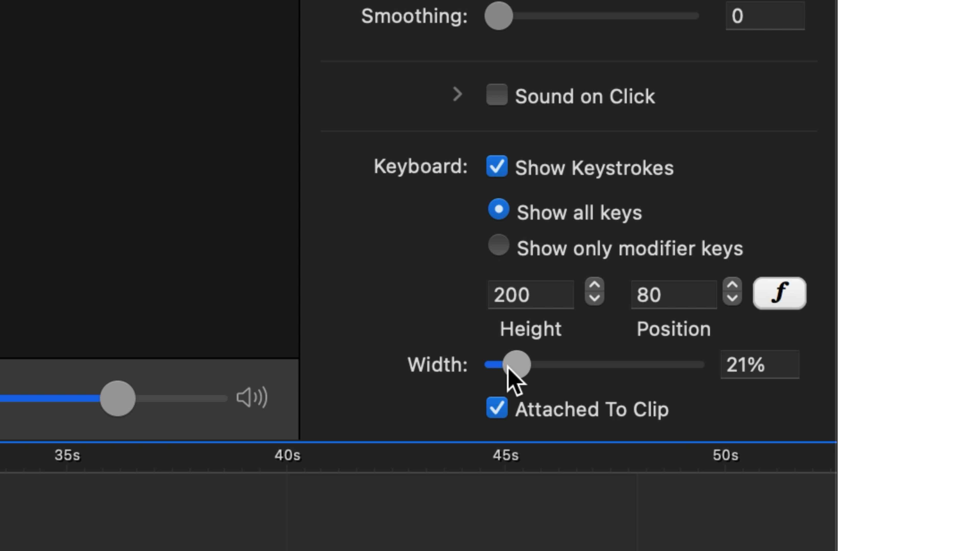Click the Height value field showing 200
980x551 pixels.
531,295
